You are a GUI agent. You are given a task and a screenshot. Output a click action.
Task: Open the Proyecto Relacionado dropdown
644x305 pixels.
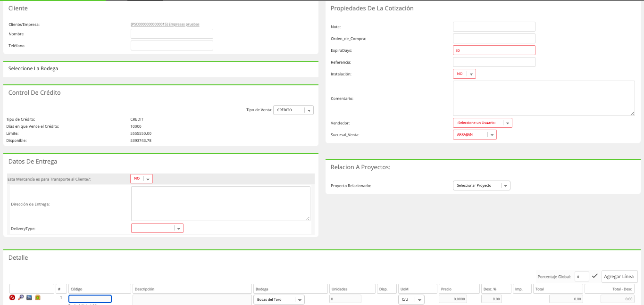click(481, 186)
